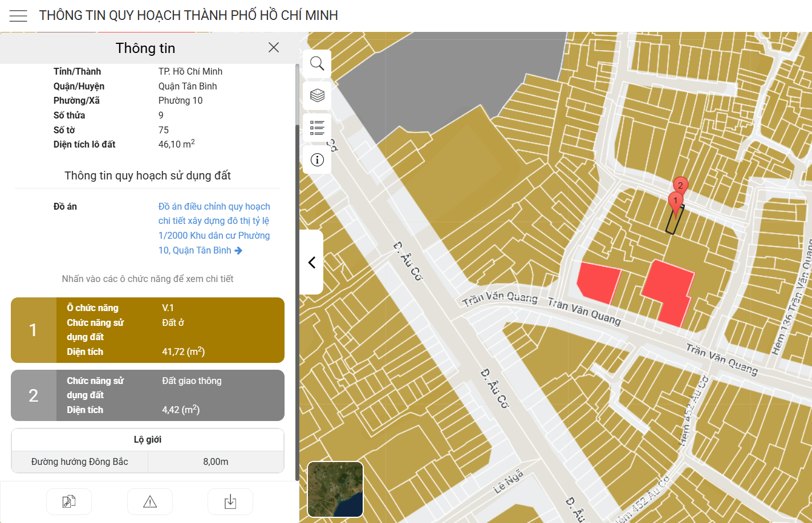Click the download icon button
The image size is (812, 523).
coord(230,502)
